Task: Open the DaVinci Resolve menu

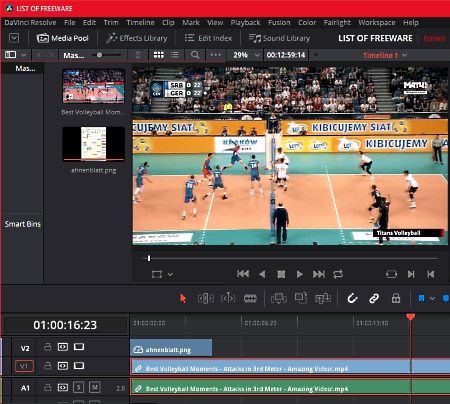Action: pos(30,23)
